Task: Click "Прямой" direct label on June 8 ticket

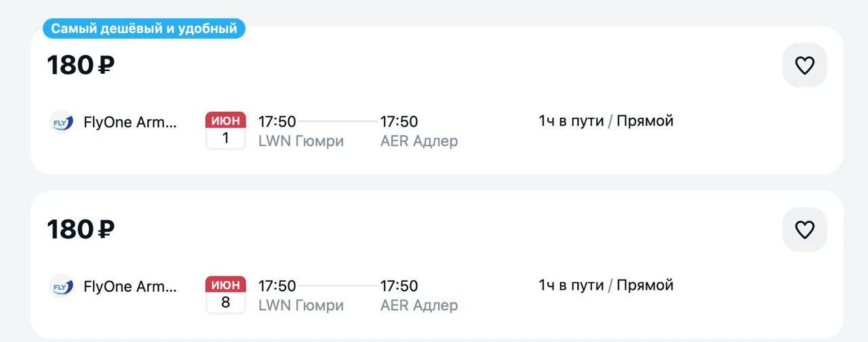Action: (644, 285)
